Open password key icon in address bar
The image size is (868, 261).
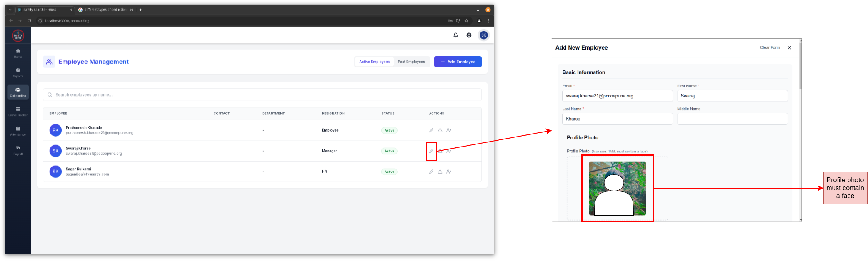click(x=450, y=21)
